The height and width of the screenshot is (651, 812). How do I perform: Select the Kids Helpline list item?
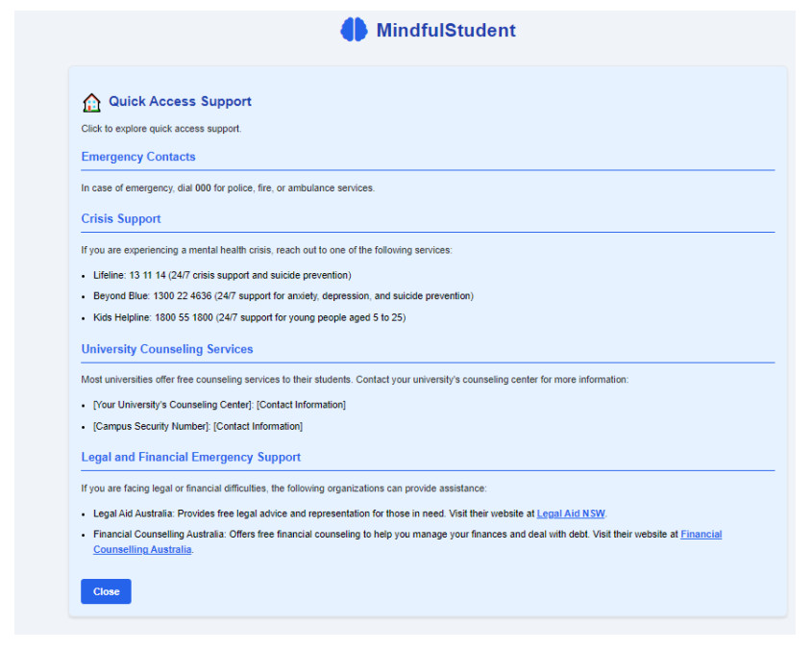[249, 317]
